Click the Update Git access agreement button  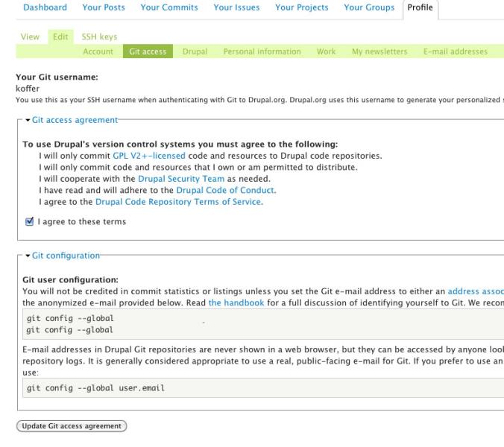click(72, 426)
